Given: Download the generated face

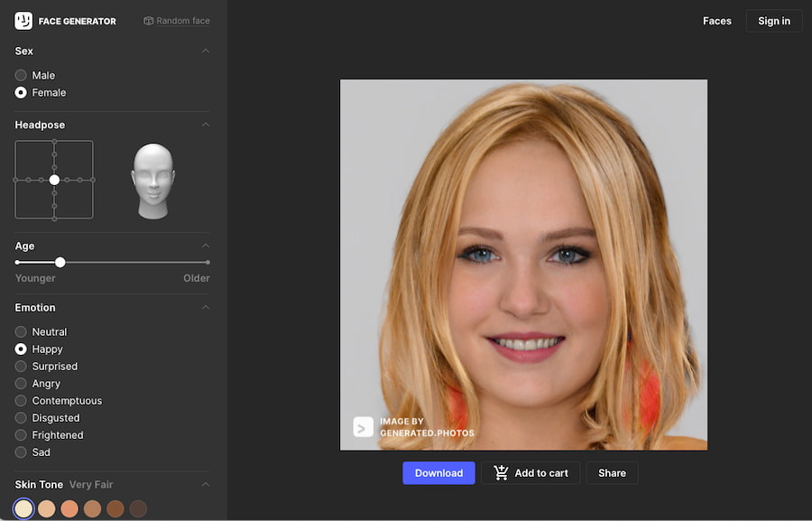Looking at the screenshot, I should [x=438, y=473].
